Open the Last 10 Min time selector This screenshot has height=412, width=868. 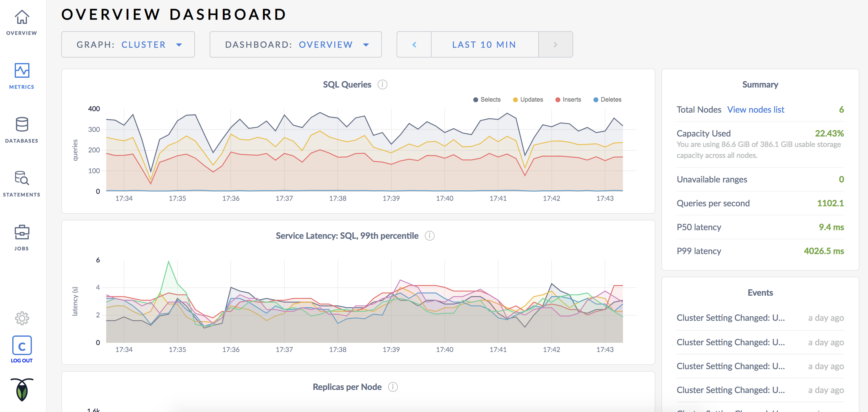point(484,44)
